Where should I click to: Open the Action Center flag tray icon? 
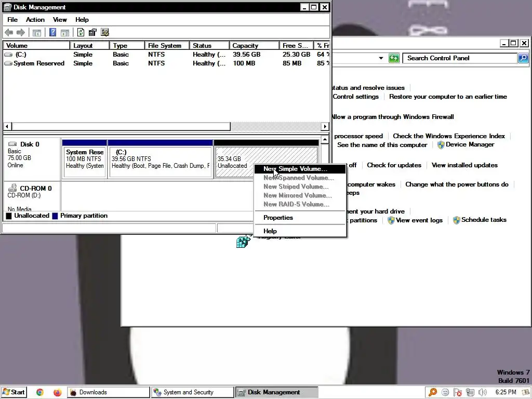pyautogui.click(x=458, y=392)
